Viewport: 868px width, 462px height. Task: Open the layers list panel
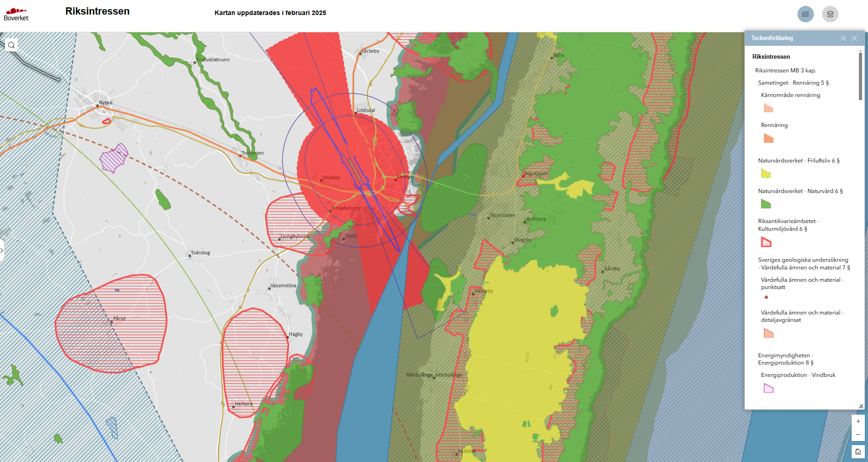pyautogui.click(x=830, y=14)
